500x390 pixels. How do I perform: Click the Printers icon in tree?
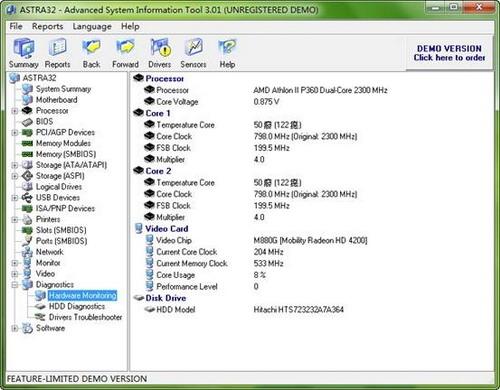point(27,219)
